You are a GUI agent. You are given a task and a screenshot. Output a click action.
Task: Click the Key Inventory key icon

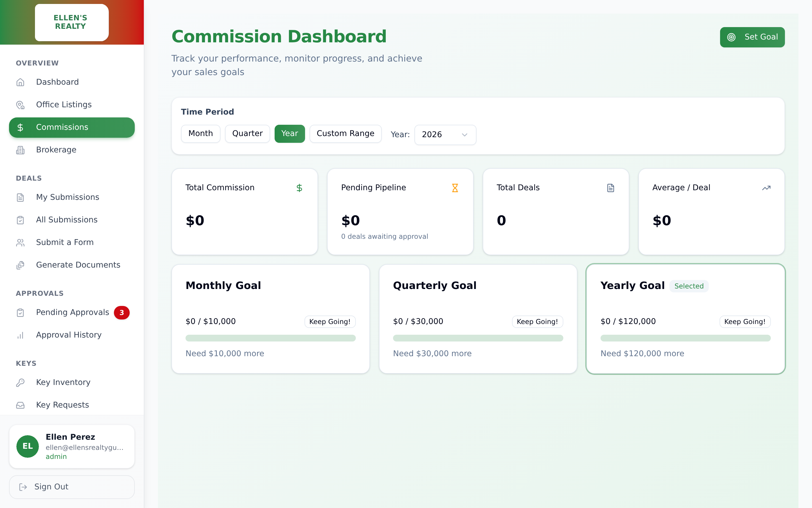click(x=21, y=382)
